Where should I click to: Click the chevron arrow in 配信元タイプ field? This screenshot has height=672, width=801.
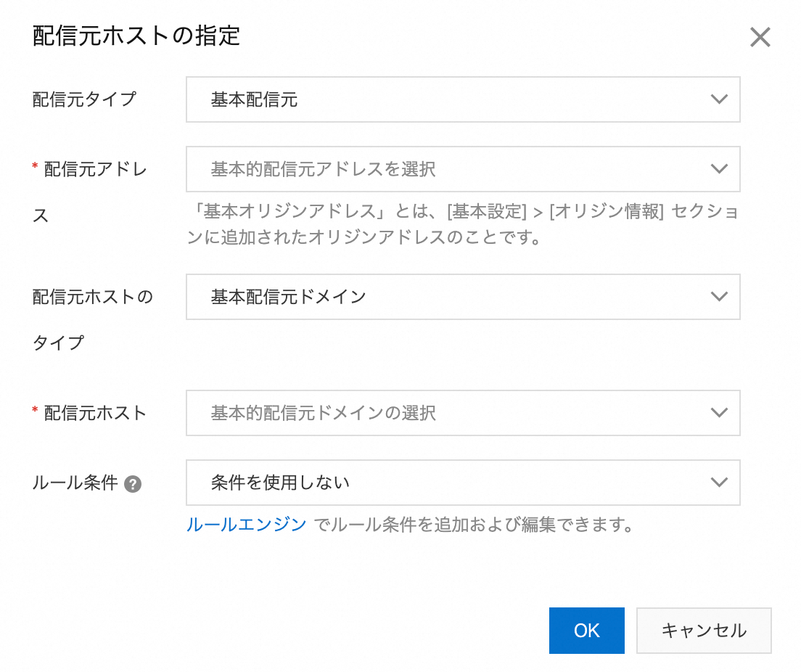(x=718, y=99)
